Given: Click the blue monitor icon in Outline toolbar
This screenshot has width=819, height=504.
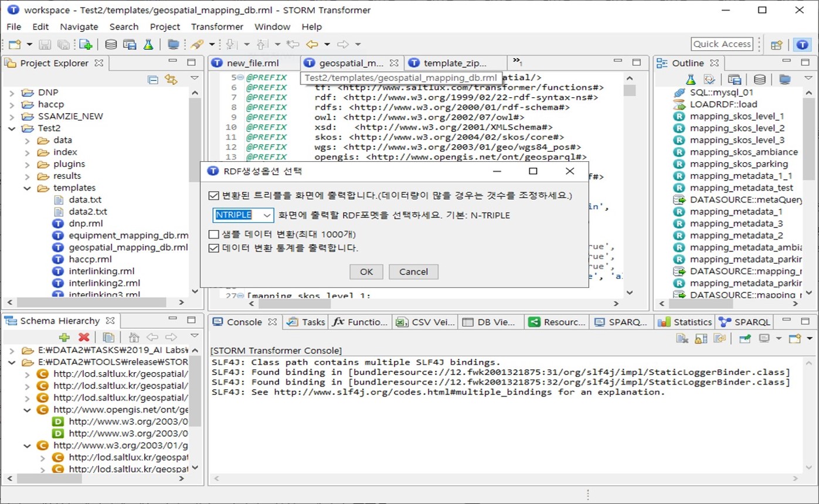Looking at the screenshot, I should click(784, 80).
